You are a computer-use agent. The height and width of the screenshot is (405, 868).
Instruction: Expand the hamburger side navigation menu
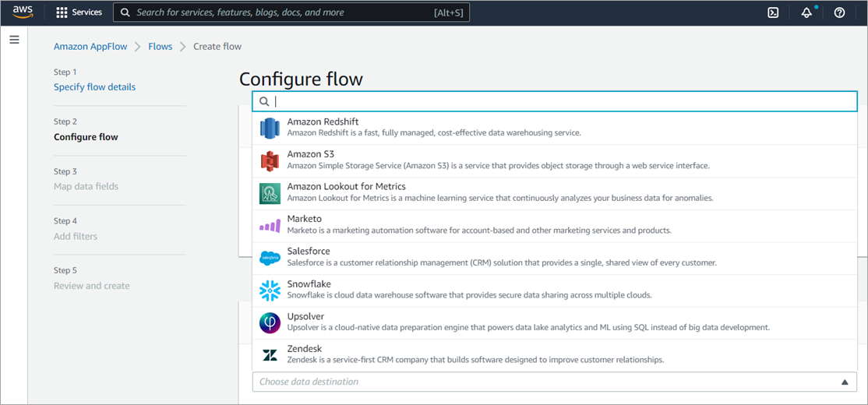click(x=14, y=40)
